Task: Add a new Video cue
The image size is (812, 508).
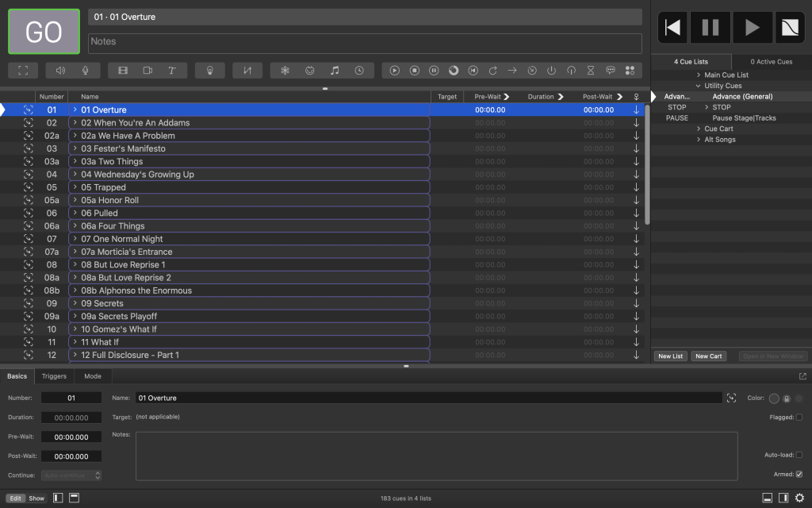Action: click(123, 71)
